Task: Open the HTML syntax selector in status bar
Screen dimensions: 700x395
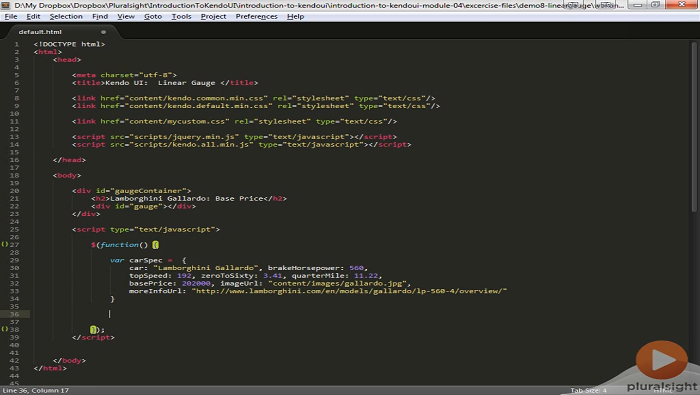Action: (x=663, y=391)
